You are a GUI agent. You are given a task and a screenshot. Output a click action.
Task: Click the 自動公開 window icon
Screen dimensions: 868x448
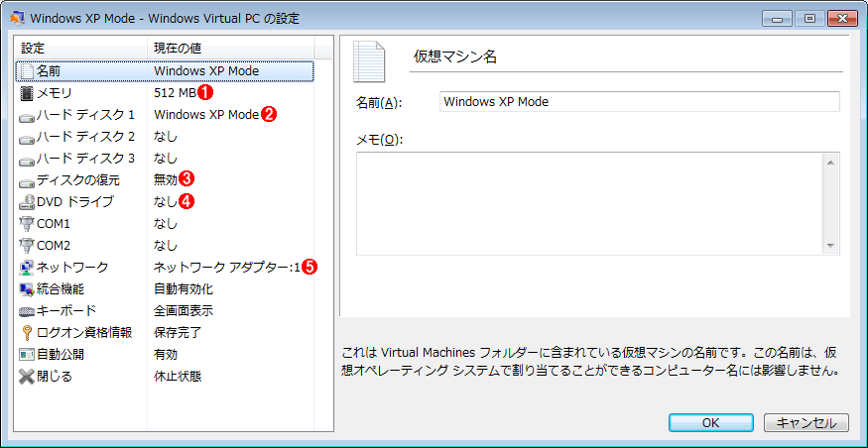tap(27, 355)
